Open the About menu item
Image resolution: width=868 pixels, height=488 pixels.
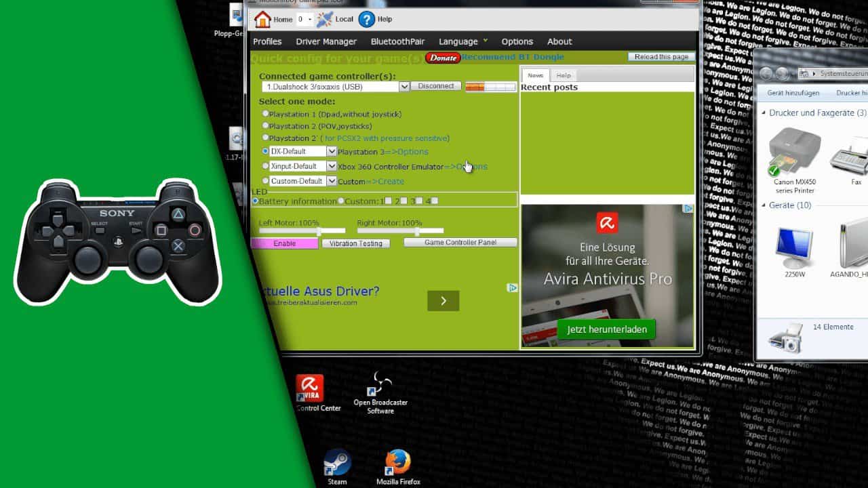559,41
